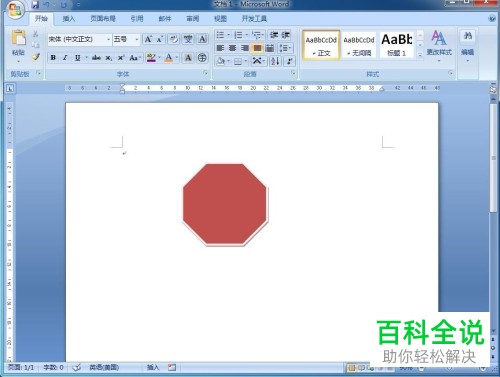Click the Format Painter brush icon
The width and height of the screenshot is (500, 377).
click(x=36, y=57)
